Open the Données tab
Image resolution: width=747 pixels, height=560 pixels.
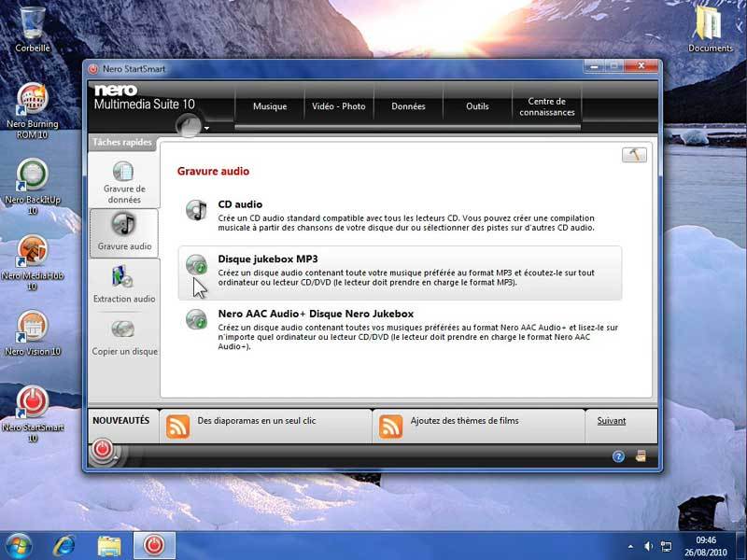tap(408, 106)
